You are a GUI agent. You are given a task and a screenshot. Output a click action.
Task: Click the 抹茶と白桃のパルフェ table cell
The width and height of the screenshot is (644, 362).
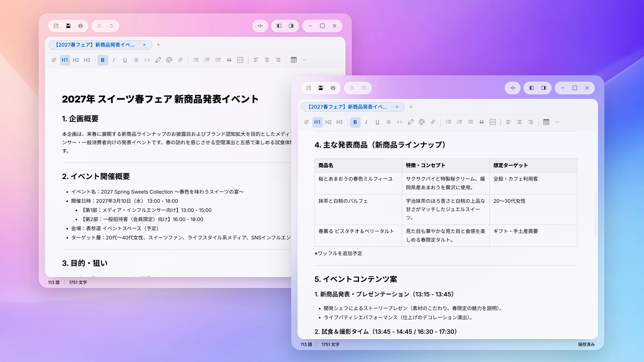(358, 209)
